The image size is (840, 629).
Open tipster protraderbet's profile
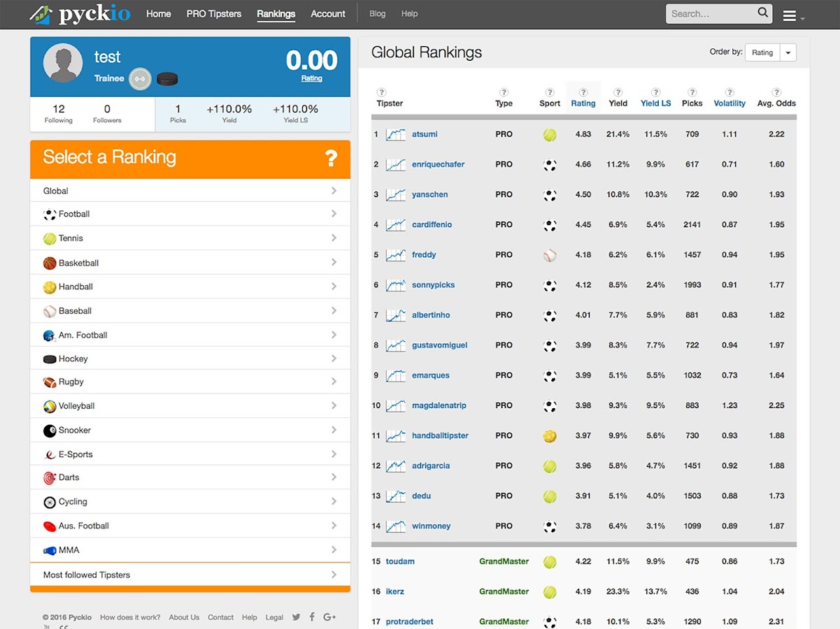[410, 621]
